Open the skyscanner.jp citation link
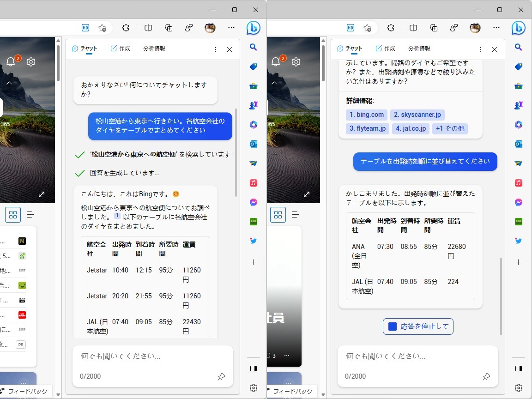 click(x=417, y=115)
